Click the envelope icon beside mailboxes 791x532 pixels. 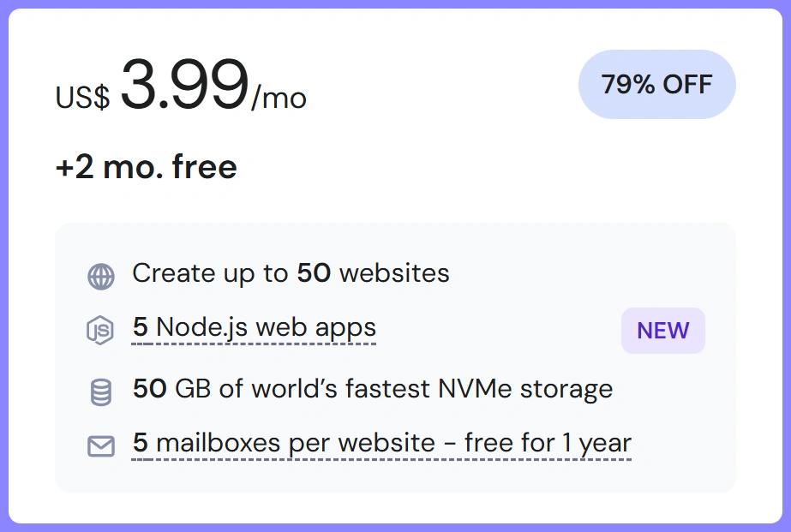tap(102, 445)
